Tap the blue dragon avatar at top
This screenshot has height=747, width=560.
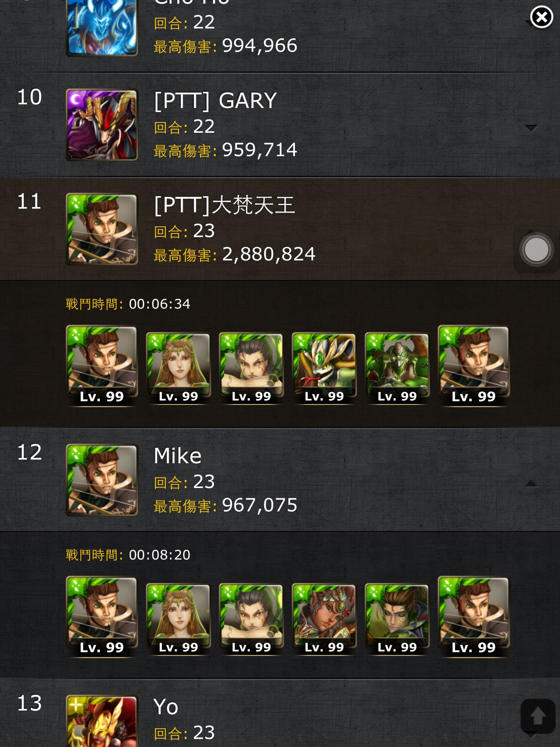pos(102,27)
